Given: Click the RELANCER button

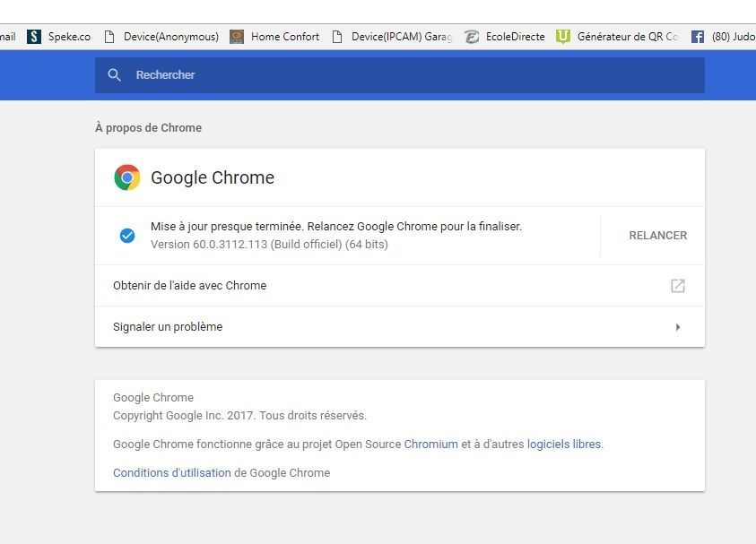Looking at the screenshot, I should tap(657, 236).
